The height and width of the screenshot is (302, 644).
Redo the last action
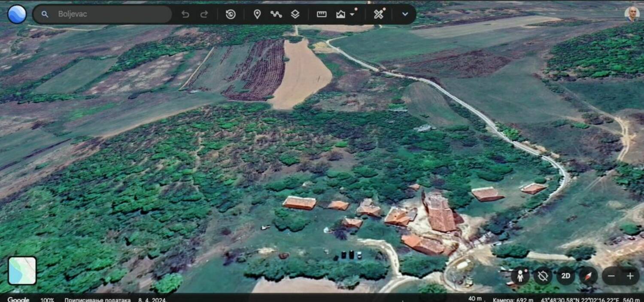pyautogui.click(x=204, y=14)
